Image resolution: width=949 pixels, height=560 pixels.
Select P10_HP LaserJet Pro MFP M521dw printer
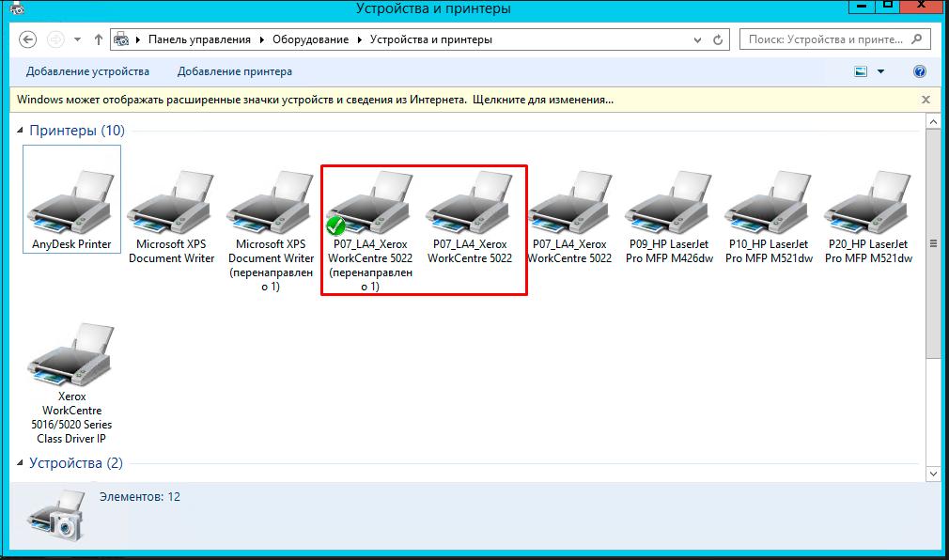click(769, 217)
